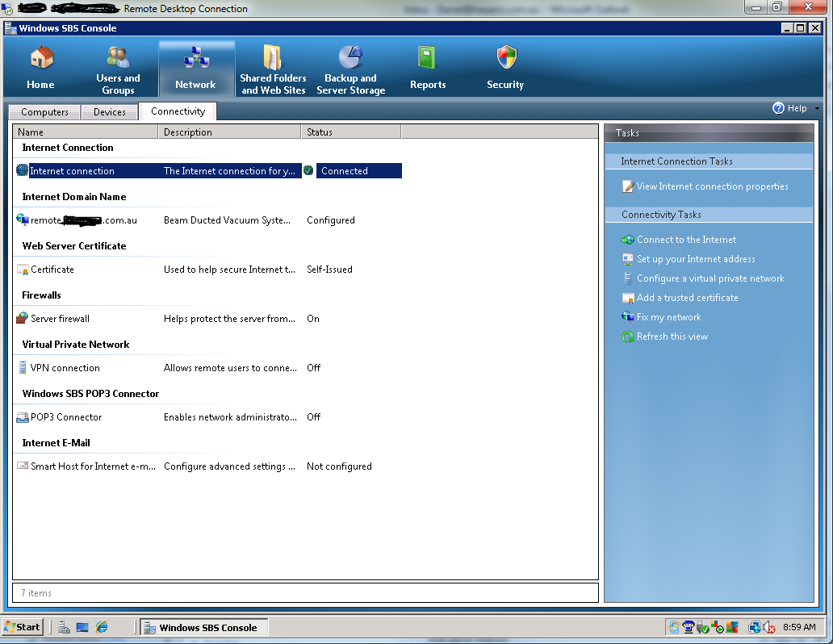Click the Refresh this view icon
The image size is (833, 644).
[627, 337]
